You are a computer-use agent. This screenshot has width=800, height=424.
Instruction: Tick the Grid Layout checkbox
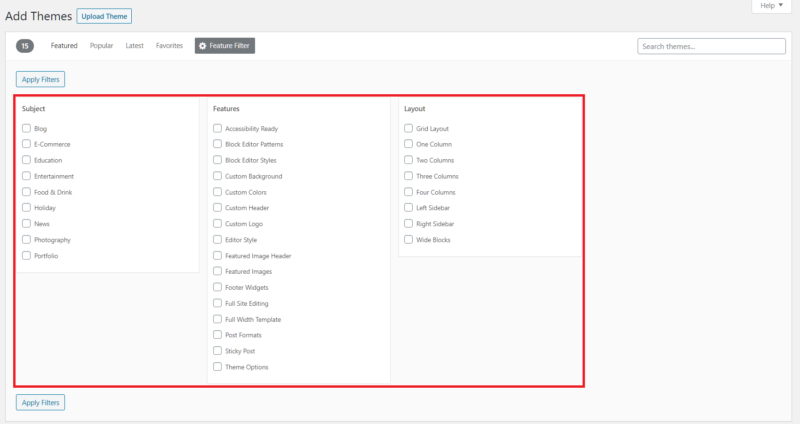[408, 128]
